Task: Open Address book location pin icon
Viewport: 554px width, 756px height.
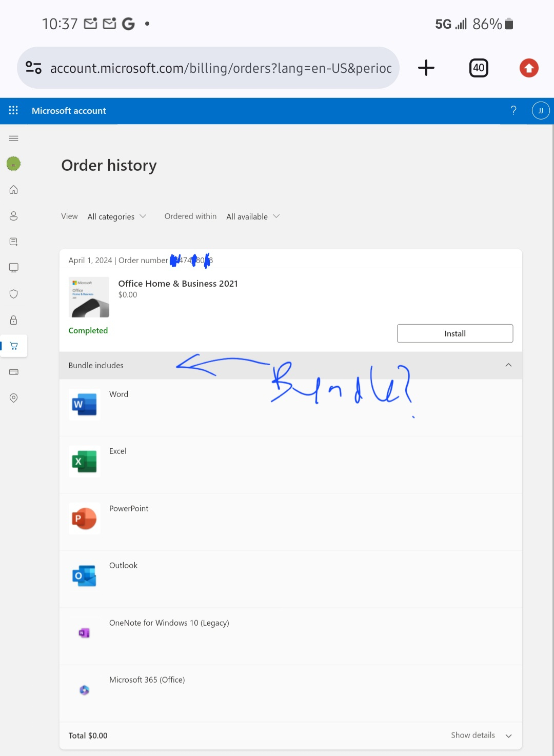Action: pos(14,398)
